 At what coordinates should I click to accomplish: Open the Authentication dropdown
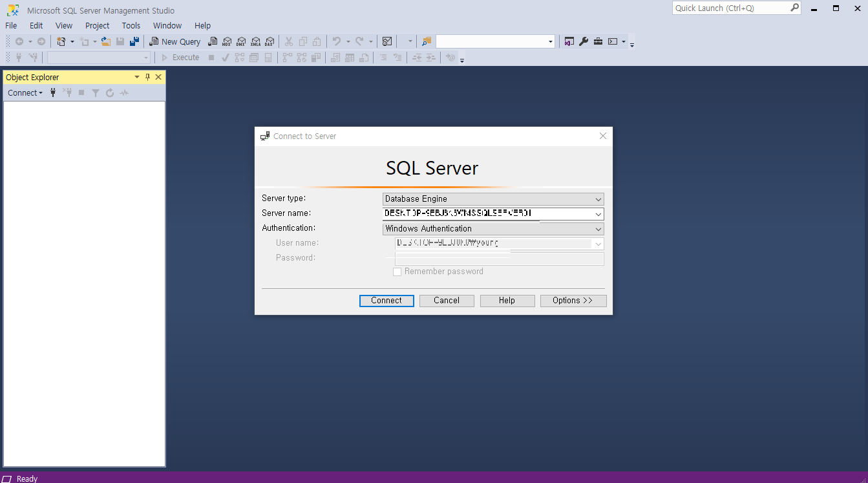(598, 229)
